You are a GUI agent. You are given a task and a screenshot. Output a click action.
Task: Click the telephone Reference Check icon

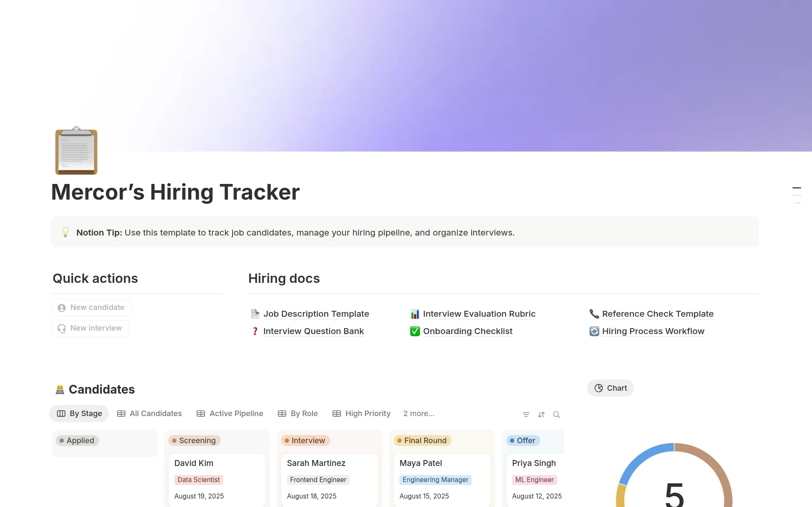(x=594, y=314)
